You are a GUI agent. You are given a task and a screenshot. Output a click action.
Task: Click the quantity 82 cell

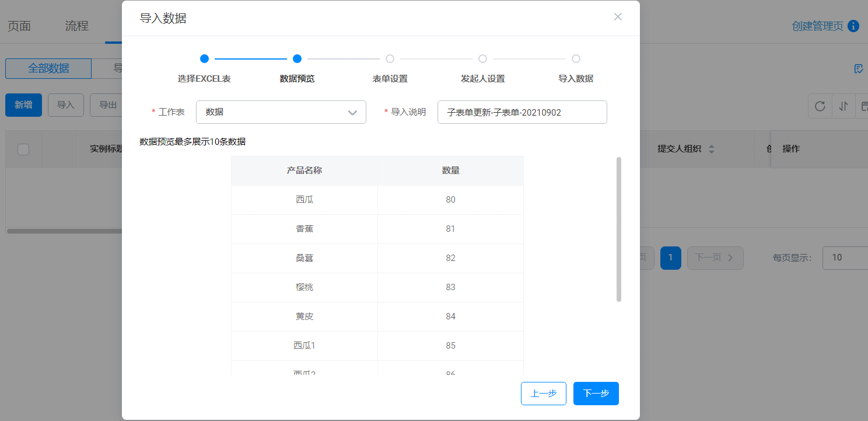tap(450, 258)
